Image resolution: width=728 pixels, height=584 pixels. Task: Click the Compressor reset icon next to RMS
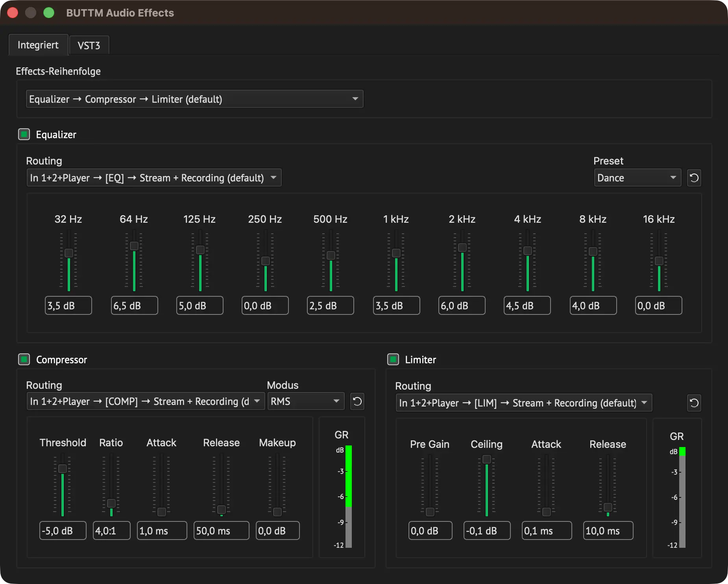[x=357, y=401]
